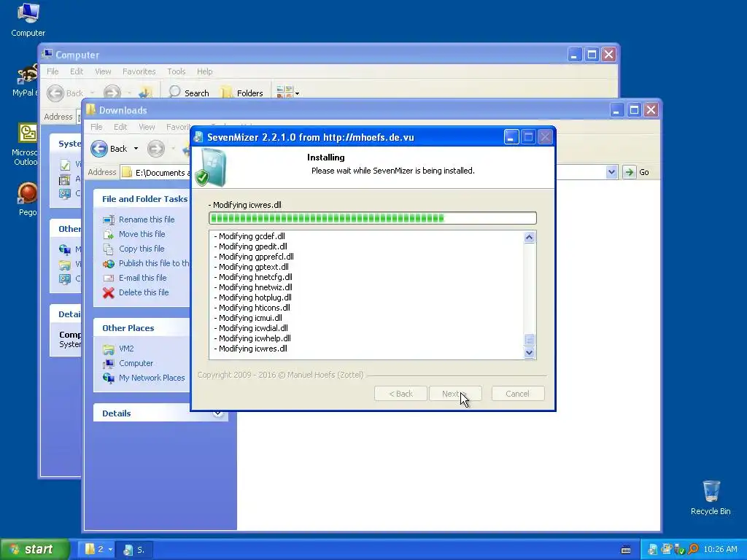Click the Forward arrow in the Downloads window

click(x=155, y=149)
